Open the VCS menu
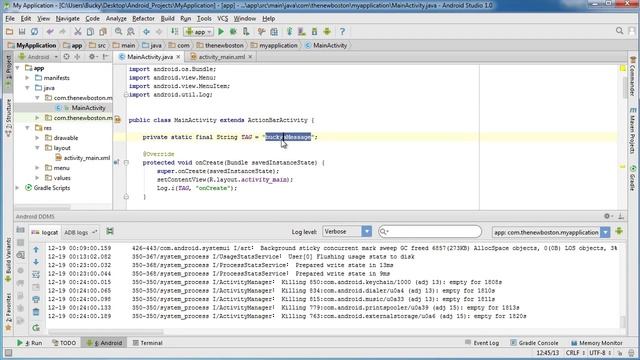 click(222, 18)
